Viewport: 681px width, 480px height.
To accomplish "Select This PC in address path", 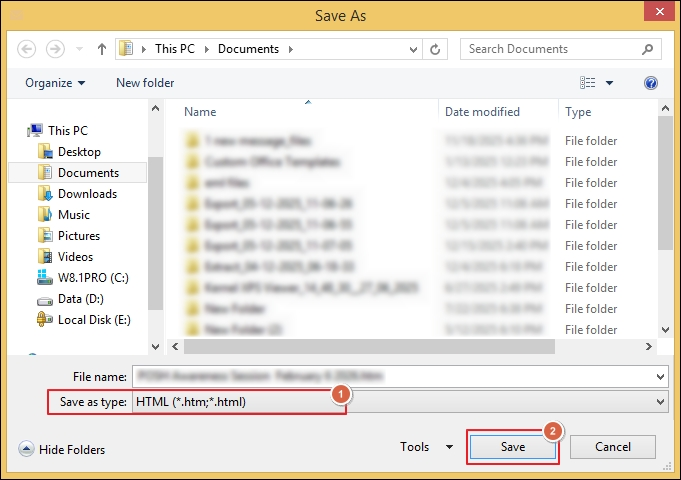I will coord(175,49).
